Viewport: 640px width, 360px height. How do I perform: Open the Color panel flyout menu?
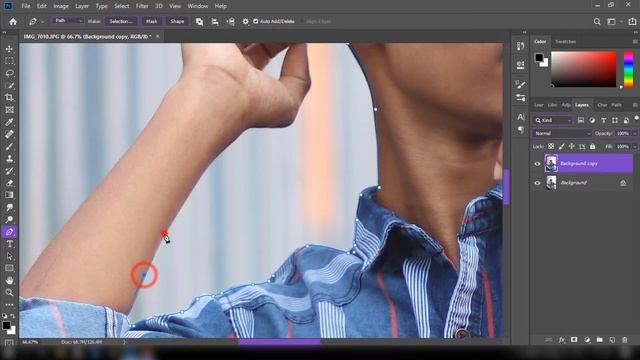635,42
